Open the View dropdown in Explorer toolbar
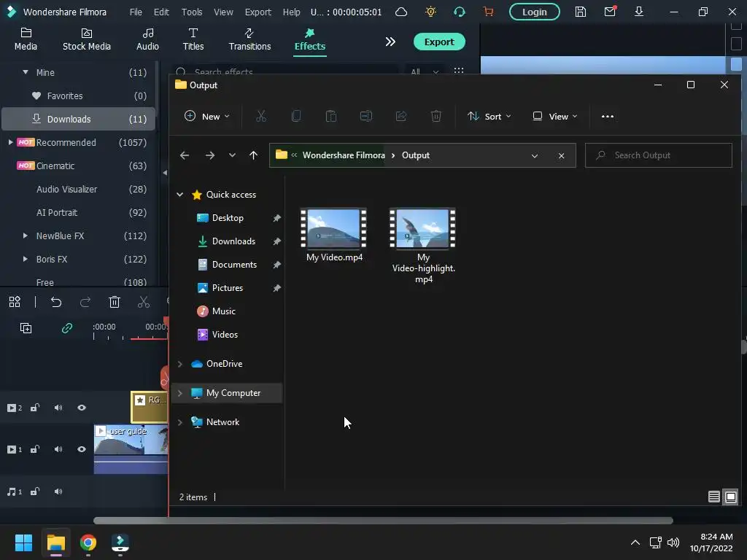The width and height of the screenshot is (747, 560). pyautogui.click(x=554, y=116)
